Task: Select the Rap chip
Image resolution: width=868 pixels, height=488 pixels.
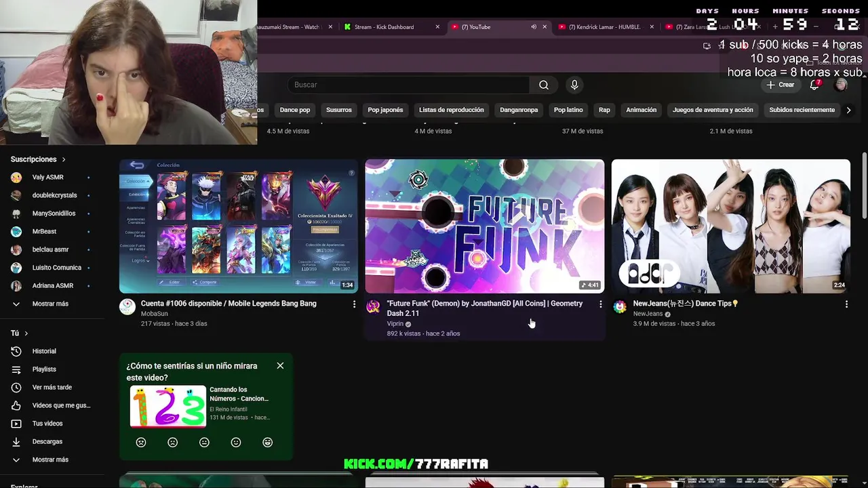Action: [x=604, y=110]
